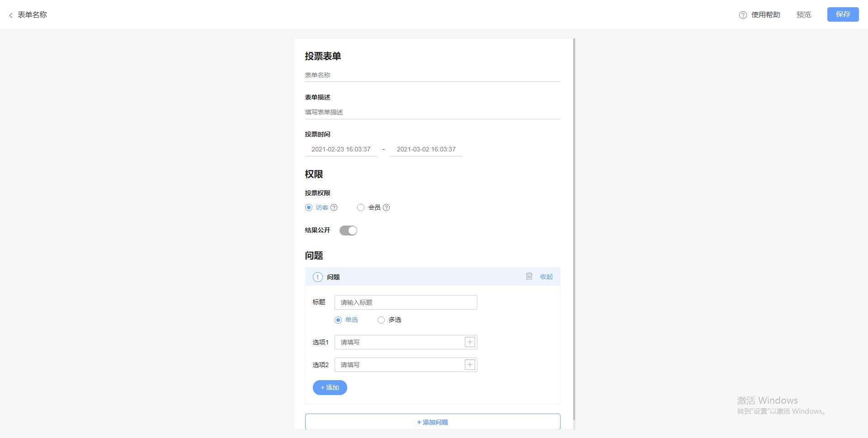Click the 投票表单 heading
The height and width of the screenshot is (438, 868).
point(323,56)
